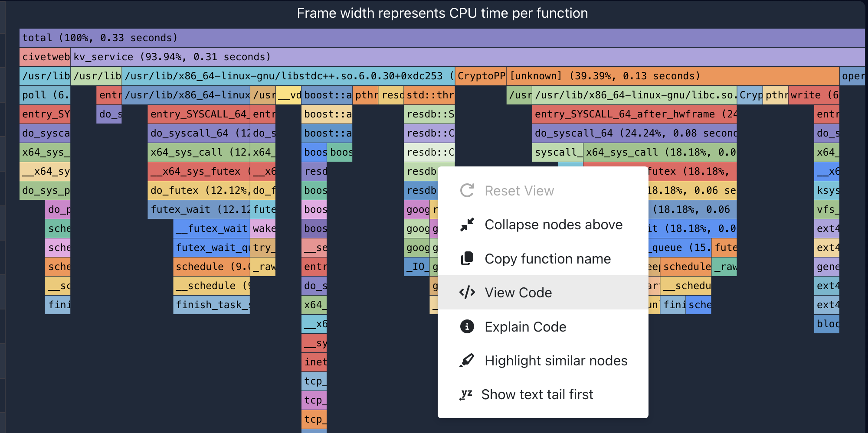Screen dimensions: 868x433
Task: Choose Explain Code menu entry
Action: point(543,326)
